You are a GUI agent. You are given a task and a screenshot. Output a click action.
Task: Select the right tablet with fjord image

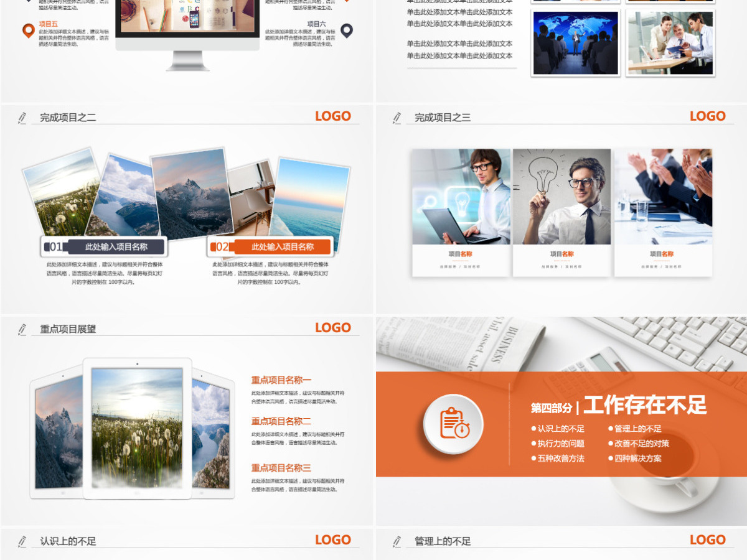(212, 434)
